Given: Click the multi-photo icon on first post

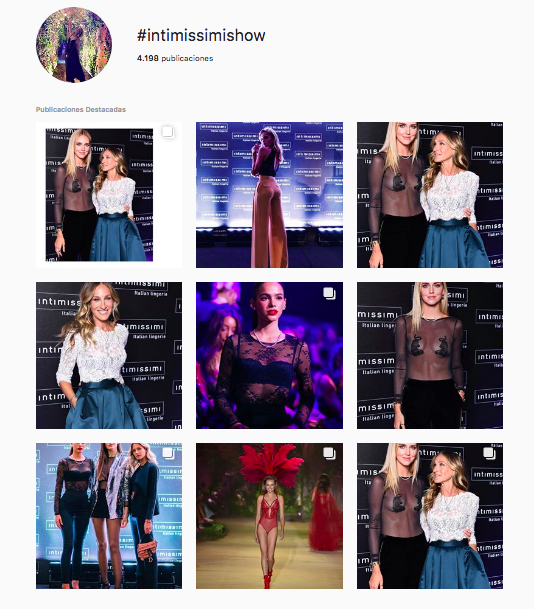Looking at the screenshot, I should pos(168,132).
